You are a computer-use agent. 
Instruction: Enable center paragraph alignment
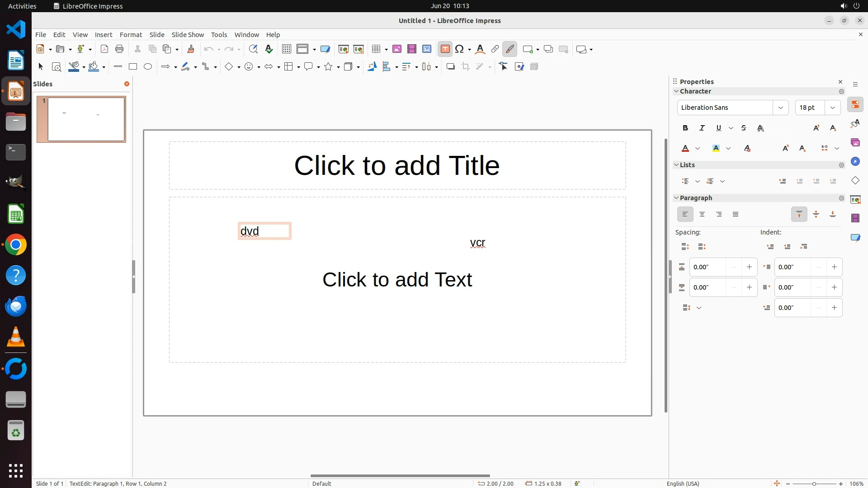pyautogui.click(x=702, y=214)
